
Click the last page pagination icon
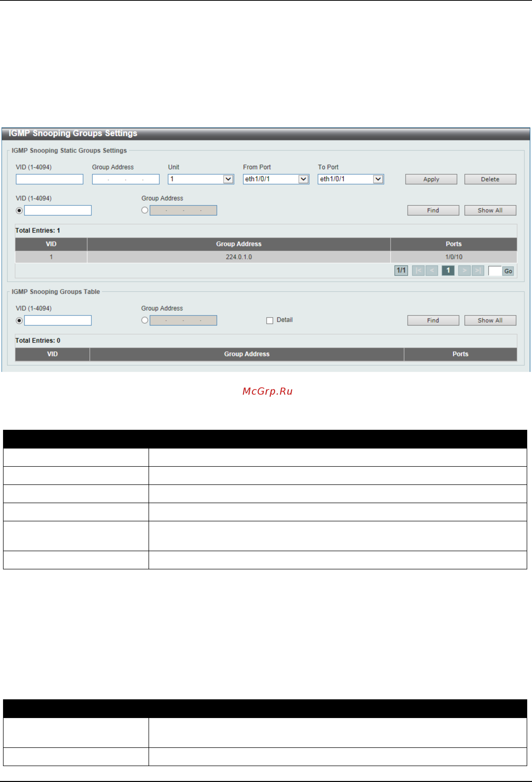(x=477, y=271)
